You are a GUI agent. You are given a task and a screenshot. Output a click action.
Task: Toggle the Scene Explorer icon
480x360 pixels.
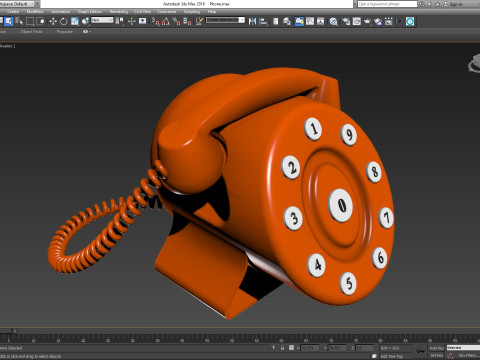tap(276, 22)
